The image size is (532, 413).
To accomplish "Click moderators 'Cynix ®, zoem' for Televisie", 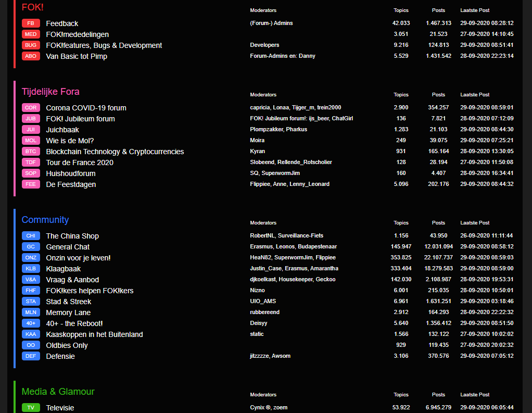I will (x=269, y=408).
